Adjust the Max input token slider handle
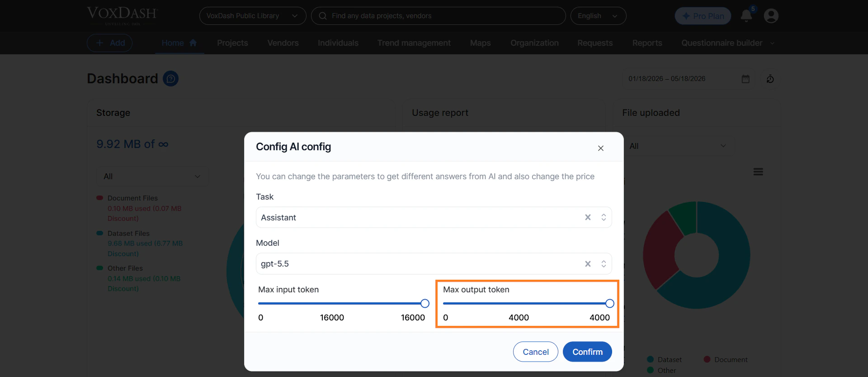868x377 pixels. point(425,303)
